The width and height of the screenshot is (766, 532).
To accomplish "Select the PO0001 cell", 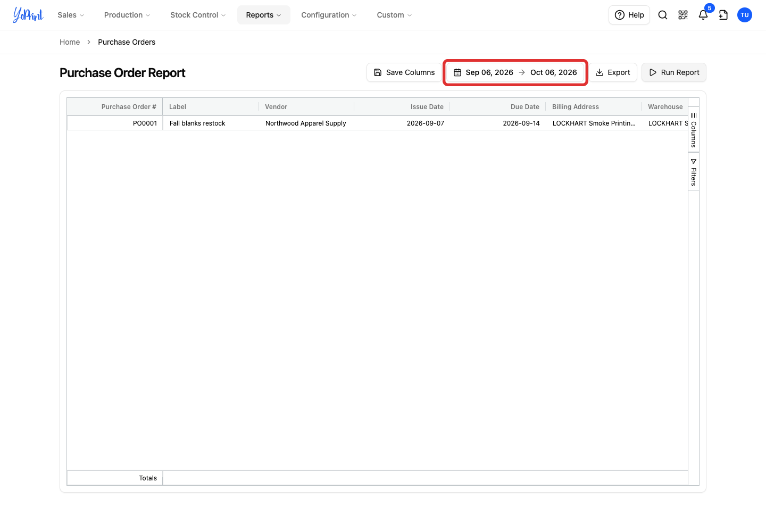I will coord(115,123).
